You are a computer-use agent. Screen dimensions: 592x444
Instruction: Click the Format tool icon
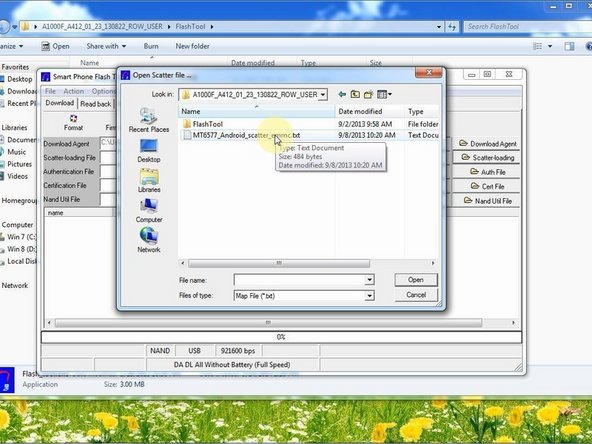[x=73, y=123]
